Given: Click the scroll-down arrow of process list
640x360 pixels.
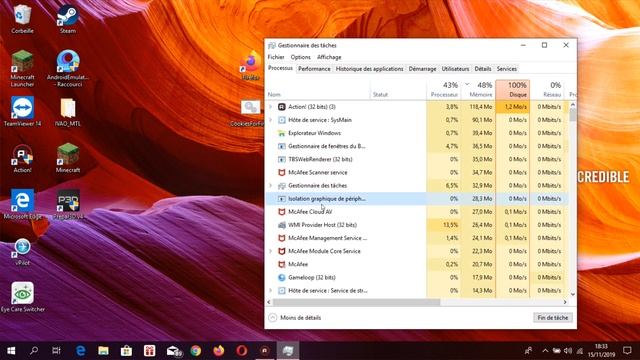Looking at the screenshot, I should click(573, 294).
